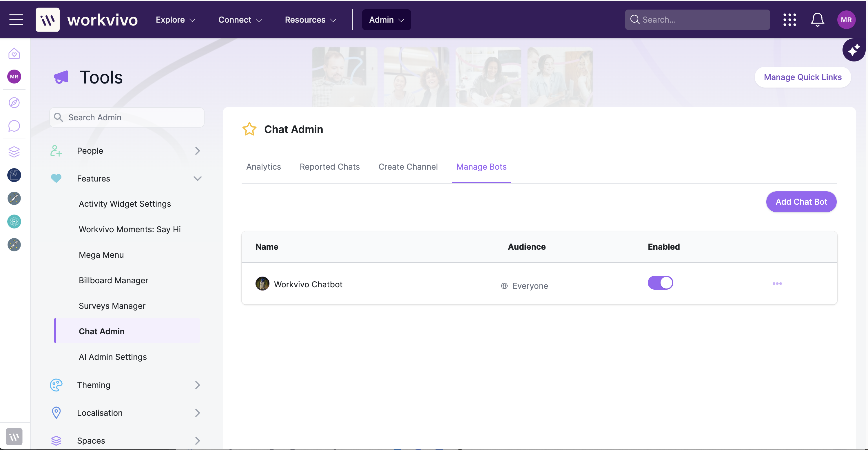The height and width of the screenshot is (450, 868).
Task: Click the Workvivo icon at sidebar bottom
Action: point(14,436)
